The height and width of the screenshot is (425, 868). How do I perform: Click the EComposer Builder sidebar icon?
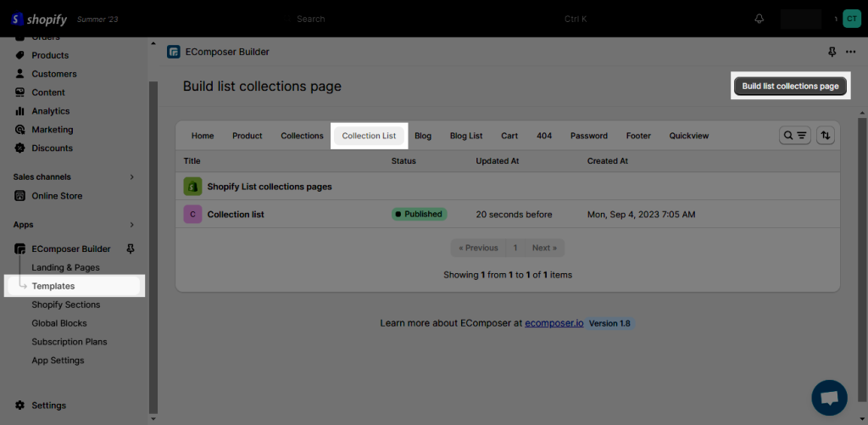[20, 249]
